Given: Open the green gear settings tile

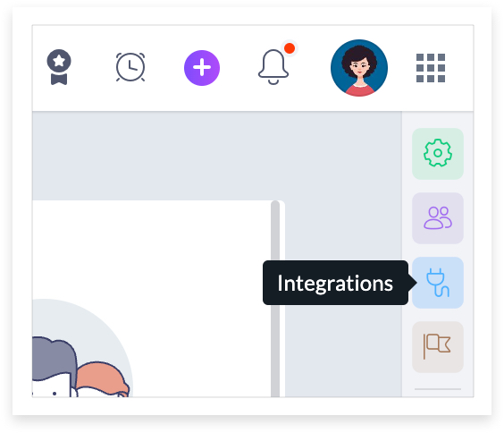Looking at the screenshot, I should tap(438, 154).
